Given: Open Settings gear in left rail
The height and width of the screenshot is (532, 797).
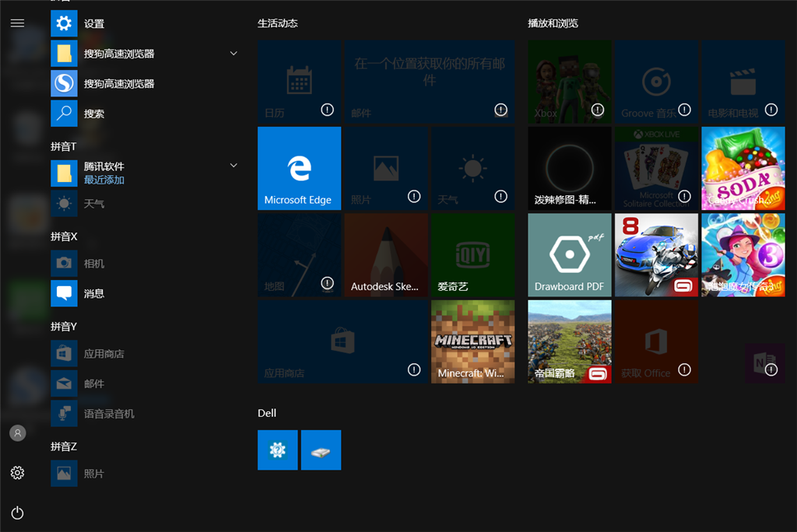Looking at the screenshot, I should 17,473.
